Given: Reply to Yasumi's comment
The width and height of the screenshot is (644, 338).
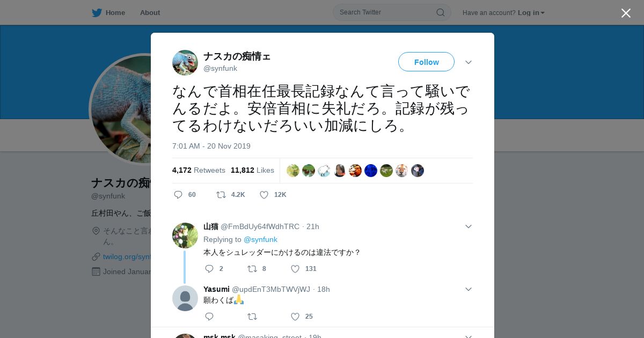Looking at the screenshot, I should (x=209, y=317).
